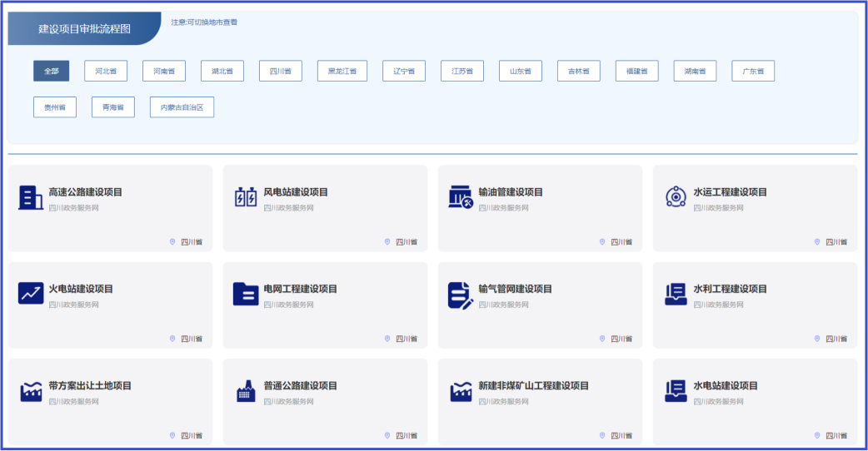The width and height of the screenshot is (868, 451).
Task: Click 四川政务服务网 under 水运工程建设项目
Action: coord(719,208)
